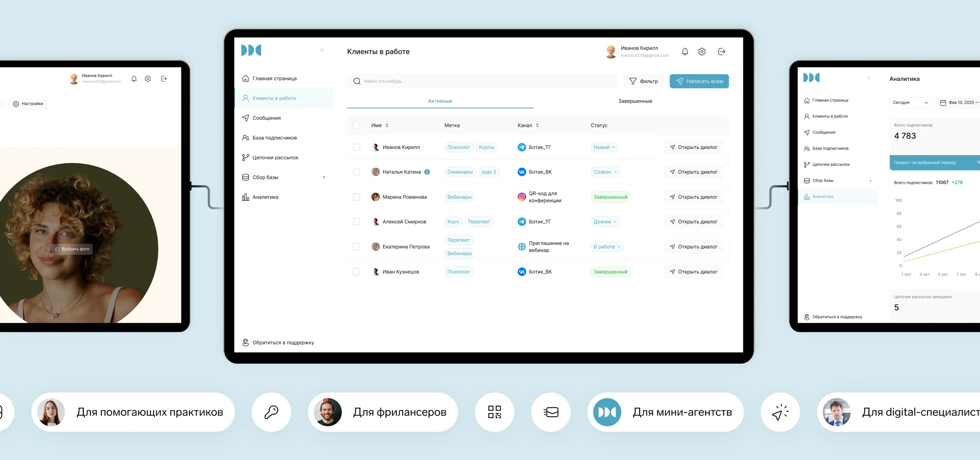Click notification bell in left tablet header
The height and width of the screenshot is (460, 980).
(x=134, y=79)
